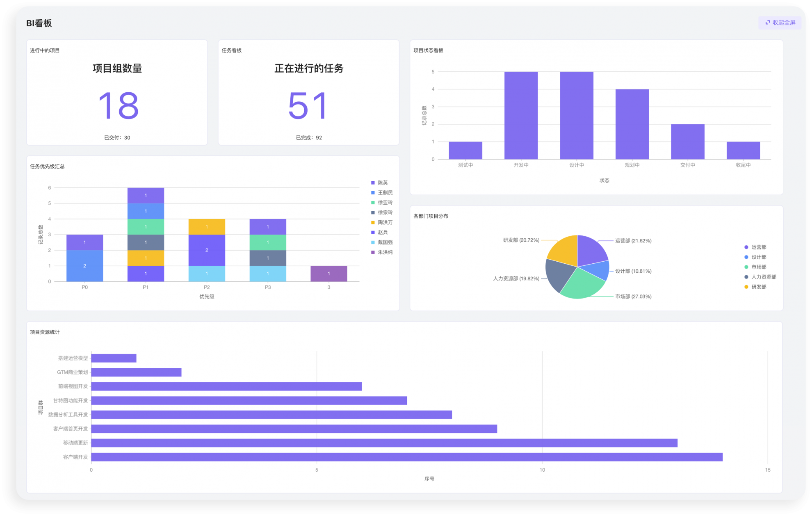Screen dimensions: 812x516
Task: Click the 甘特图功能开发 horizontal bar
Action: 249,400
